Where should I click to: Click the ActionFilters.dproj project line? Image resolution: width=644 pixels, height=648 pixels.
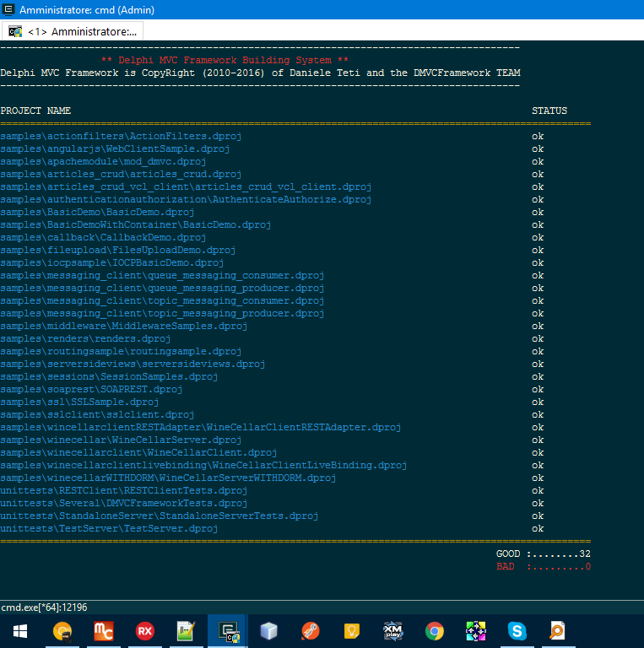[121, 136]
